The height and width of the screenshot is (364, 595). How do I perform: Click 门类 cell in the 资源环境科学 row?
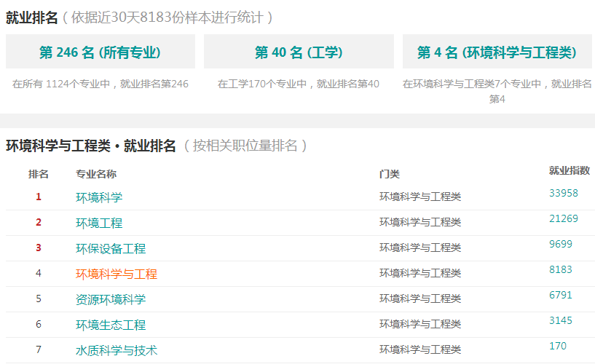point(420,298)
